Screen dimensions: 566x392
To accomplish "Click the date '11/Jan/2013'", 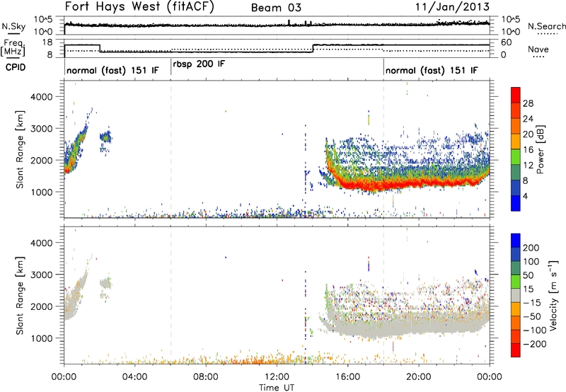I will tap(452, 6).
